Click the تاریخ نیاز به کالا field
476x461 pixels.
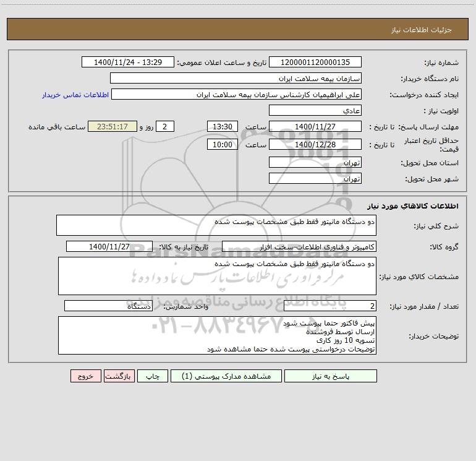pyautogui.click(x=109, y=246)
